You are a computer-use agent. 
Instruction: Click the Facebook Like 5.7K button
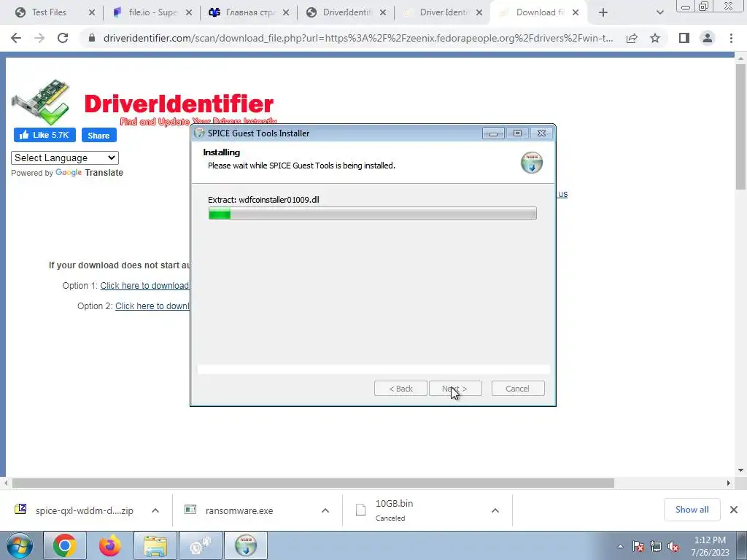point(44,135)
